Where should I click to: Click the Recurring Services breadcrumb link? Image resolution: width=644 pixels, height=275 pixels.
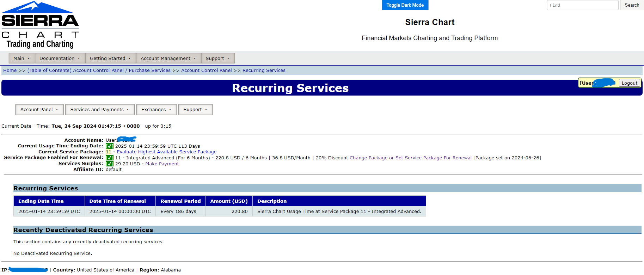[264, 71]
